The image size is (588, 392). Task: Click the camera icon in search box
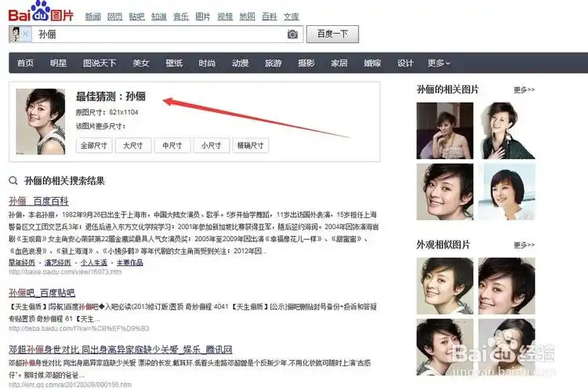point(292,34)
